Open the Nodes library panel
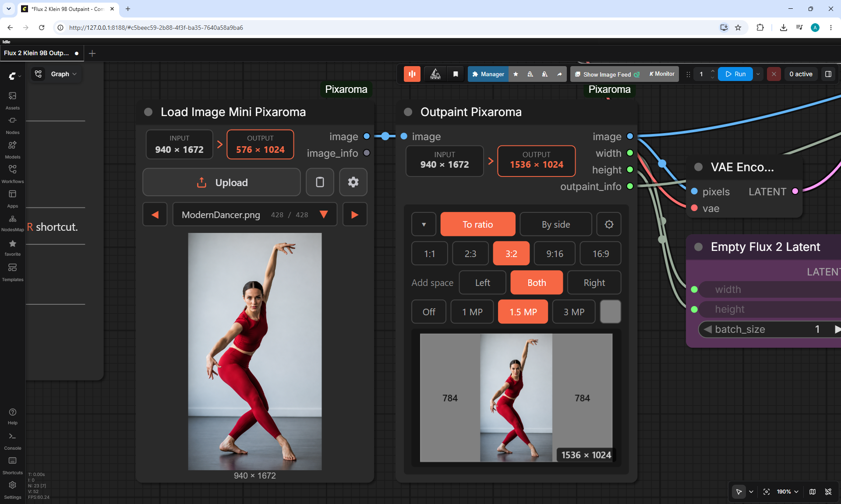 pyautogui.click(x=13, y=125)
